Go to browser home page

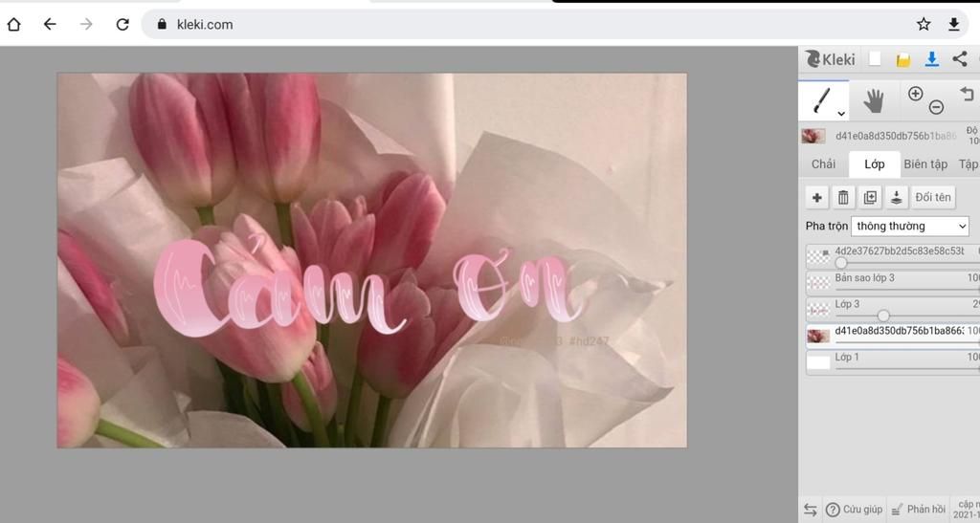[13, 24]
